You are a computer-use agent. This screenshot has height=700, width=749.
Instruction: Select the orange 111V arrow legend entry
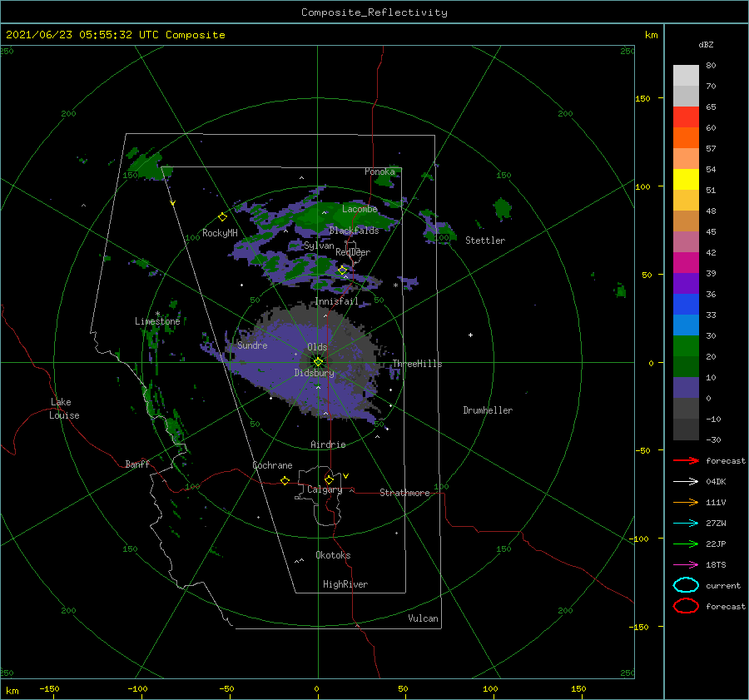(686, 502)
